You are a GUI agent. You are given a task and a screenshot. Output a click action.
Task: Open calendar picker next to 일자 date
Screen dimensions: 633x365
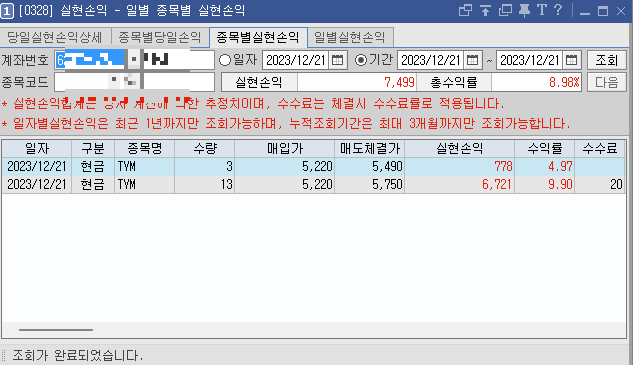click(337, 60)
